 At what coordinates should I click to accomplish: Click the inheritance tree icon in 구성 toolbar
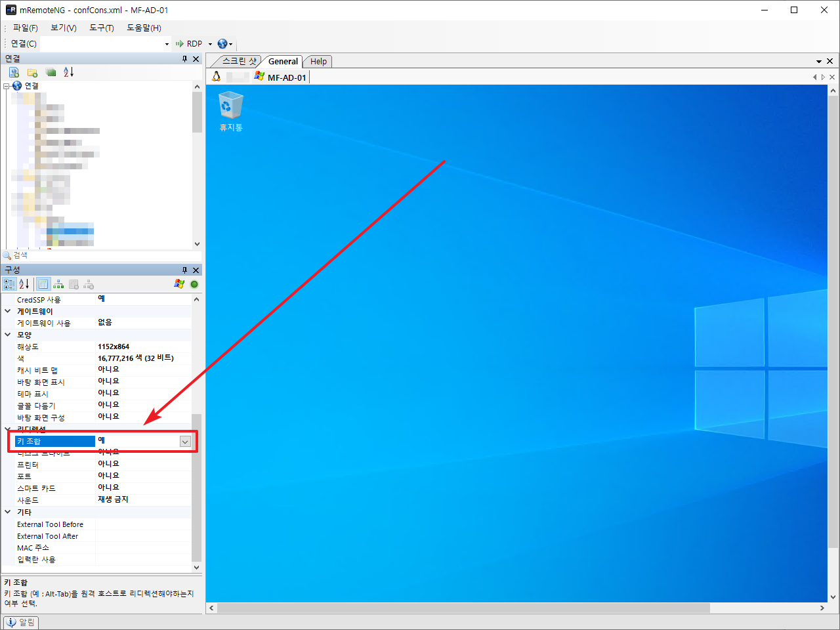(58, 284)
